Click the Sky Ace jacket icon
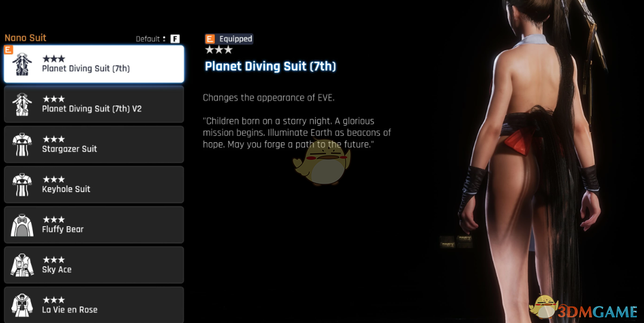Screen dimensions: 644x323 22,266
